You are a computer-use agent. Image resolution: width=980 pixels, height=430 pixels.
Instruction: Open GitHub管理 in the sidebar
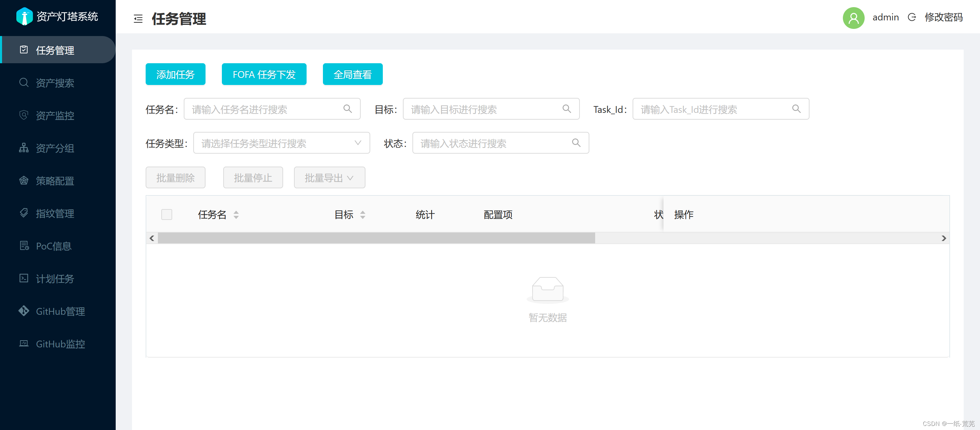pyautogui.click(x=60, y=311)
